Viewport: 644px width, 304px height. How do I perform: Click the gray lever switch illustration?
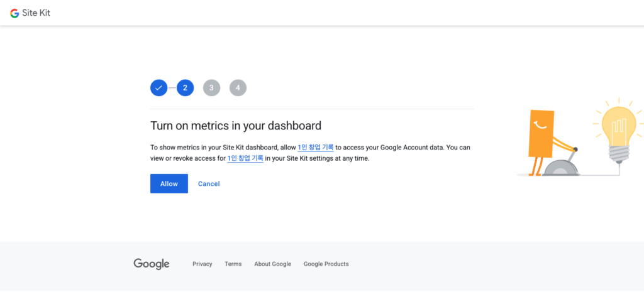[x=562, y=165]
